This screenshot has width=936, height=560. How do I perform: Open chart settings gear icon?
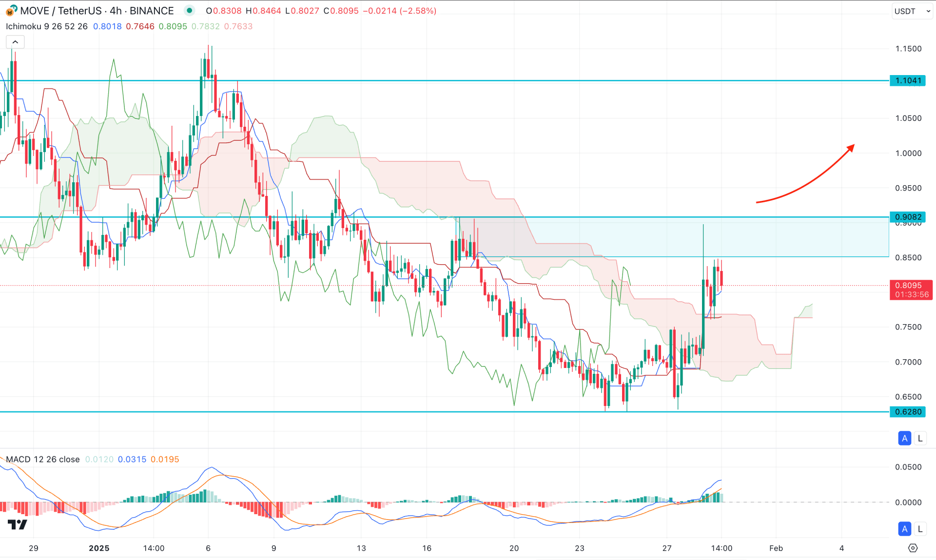point(913,548)
